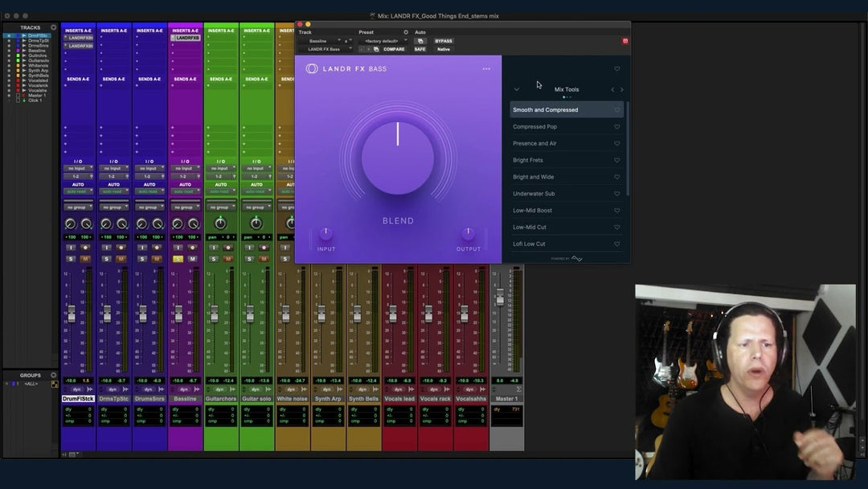The height and width of the screenshot is (489, 868).
Task: Favorite the Smooth and Compressed preset with its heart icon
Action: (616, 109)
